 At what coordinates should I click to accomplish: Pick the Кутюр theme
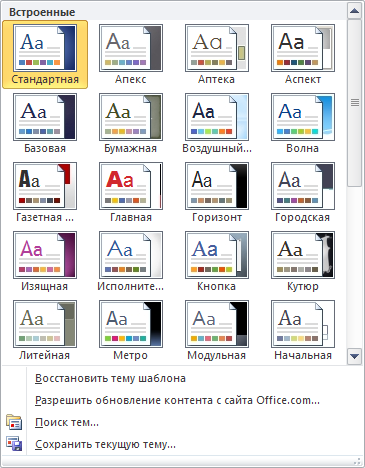(303, 262)
